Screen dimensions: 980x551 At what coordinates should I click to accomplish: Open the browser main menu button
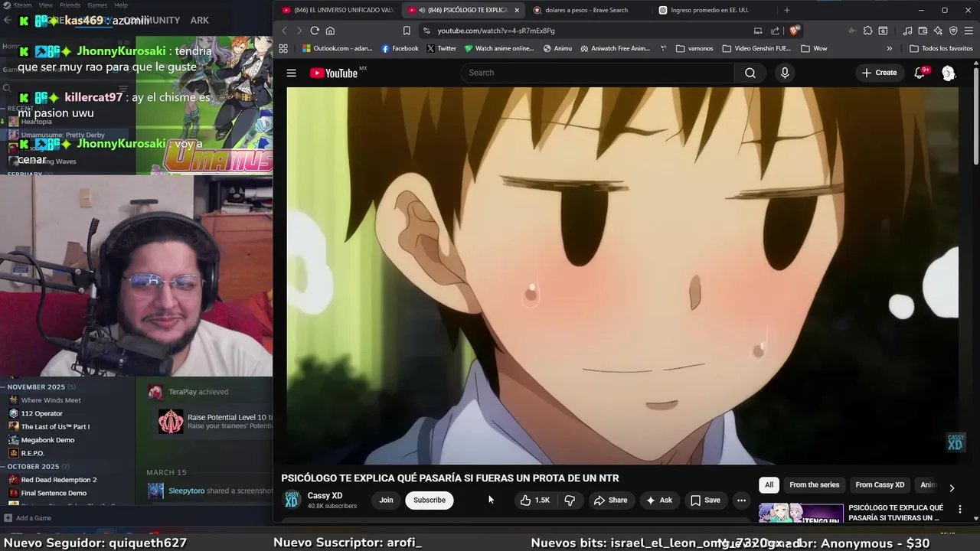(969, 31)
